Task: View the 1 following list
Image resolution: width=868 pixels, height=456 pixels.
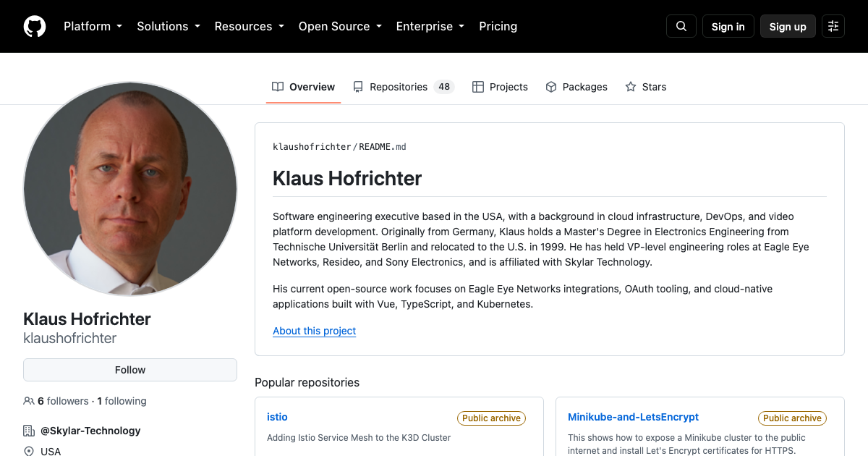Action: (122, 401)
